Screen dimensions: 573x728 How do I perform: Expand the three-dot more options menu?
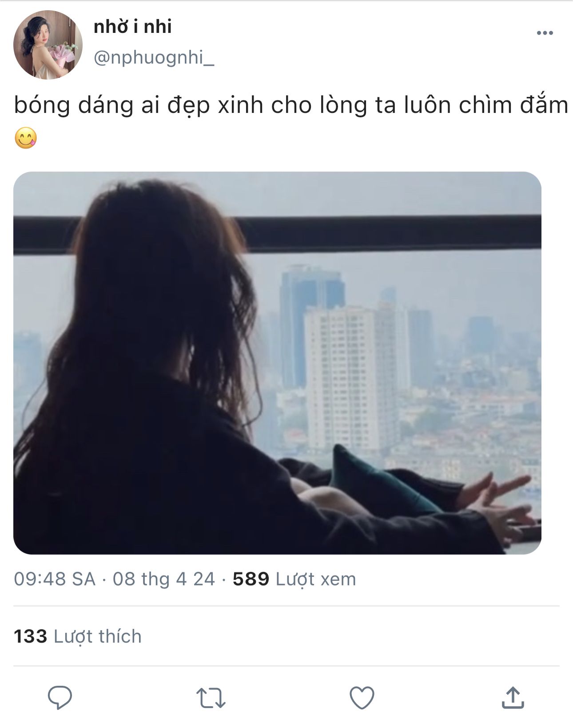(545, 33)
